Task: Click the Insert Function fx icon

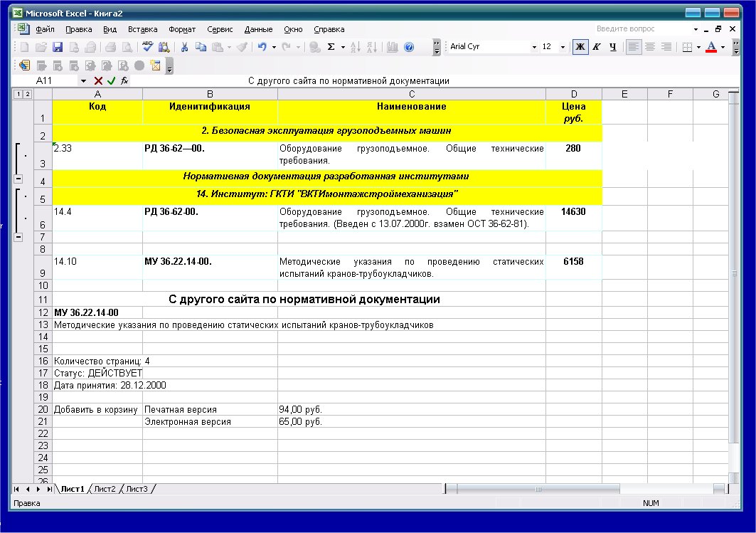Action: click(x=124, y=80)
